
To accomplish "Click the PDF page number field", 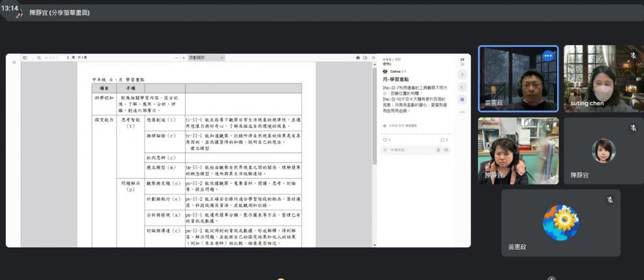I will point(68,58).
